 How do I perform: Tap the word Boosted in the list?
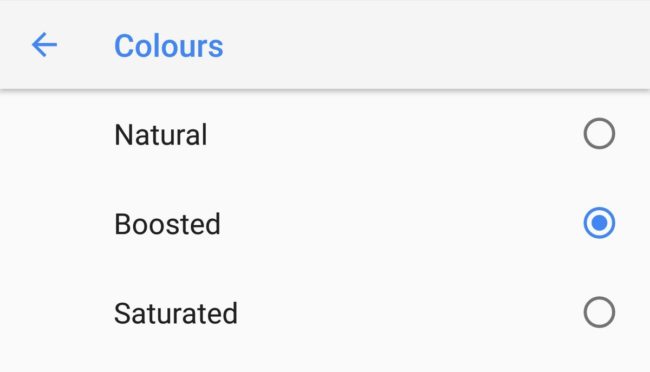coord(167,224)
